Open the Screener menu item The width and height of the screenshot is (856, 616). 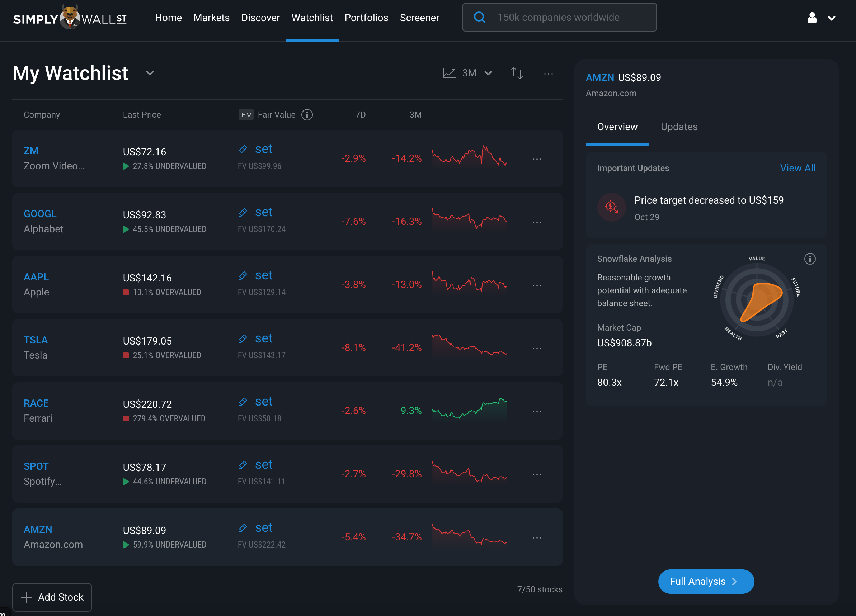tap(419, 18)
